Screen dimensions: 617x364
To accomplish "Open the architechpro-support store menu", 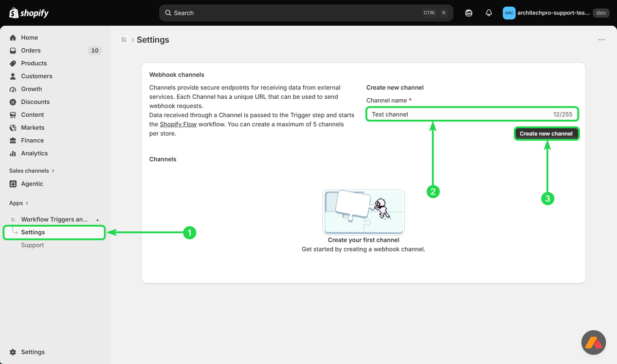I will pyautogui.click(x=556, y=13).
